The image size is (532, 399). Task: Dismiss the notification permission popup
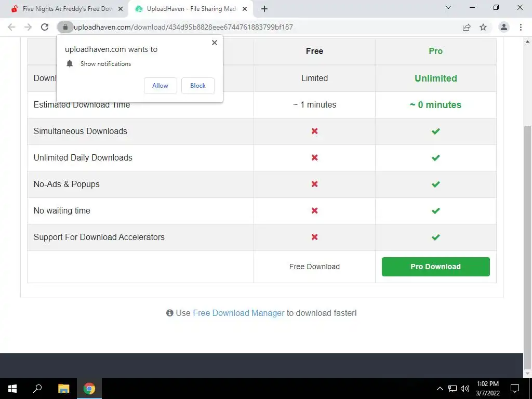click(215, 43)
